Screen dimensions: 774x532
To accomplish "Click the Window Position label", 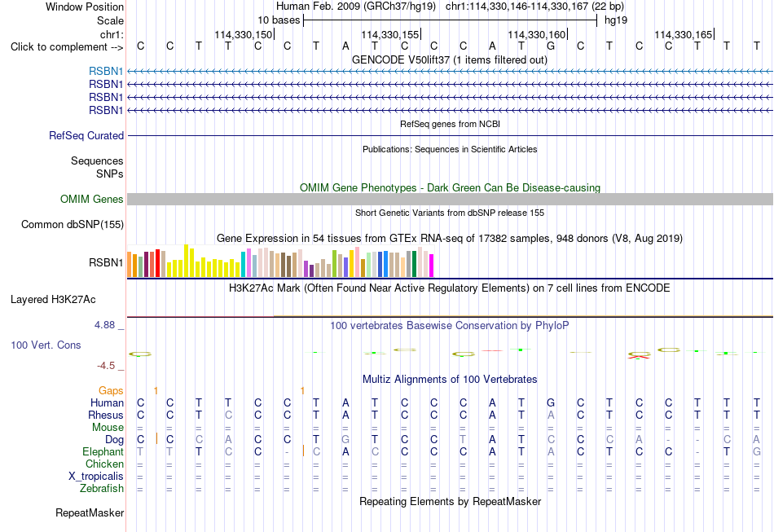I will point(85,7).
